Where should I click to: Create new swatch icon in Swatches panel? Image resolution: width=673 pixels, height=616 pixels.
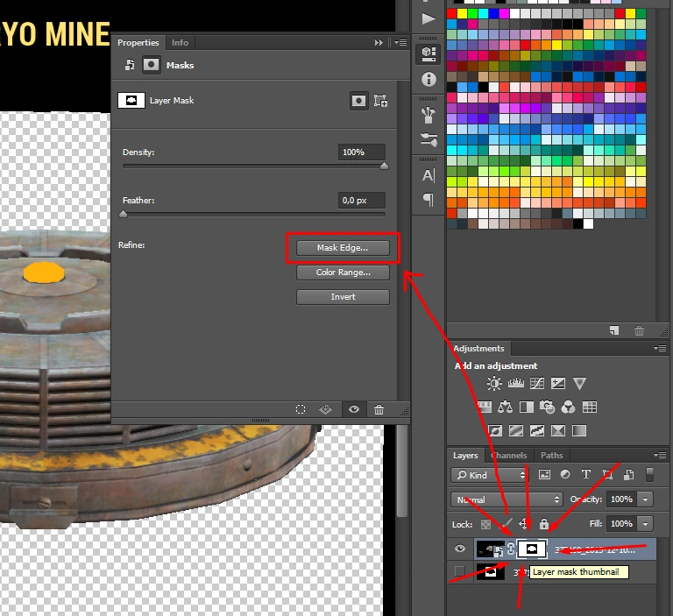(x=614, y=330)
